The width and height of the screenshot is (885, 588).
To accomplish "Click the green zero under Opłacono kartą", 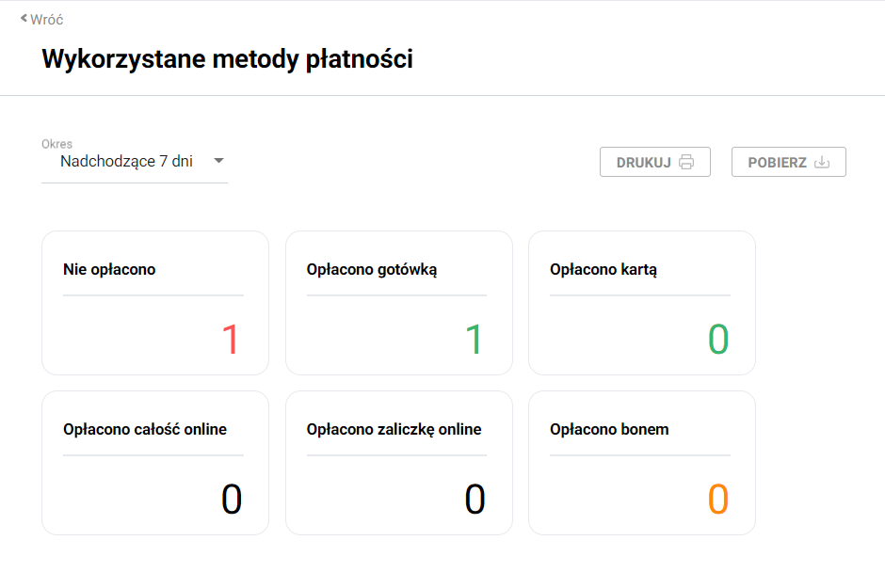I will click(x=718, y=340).
